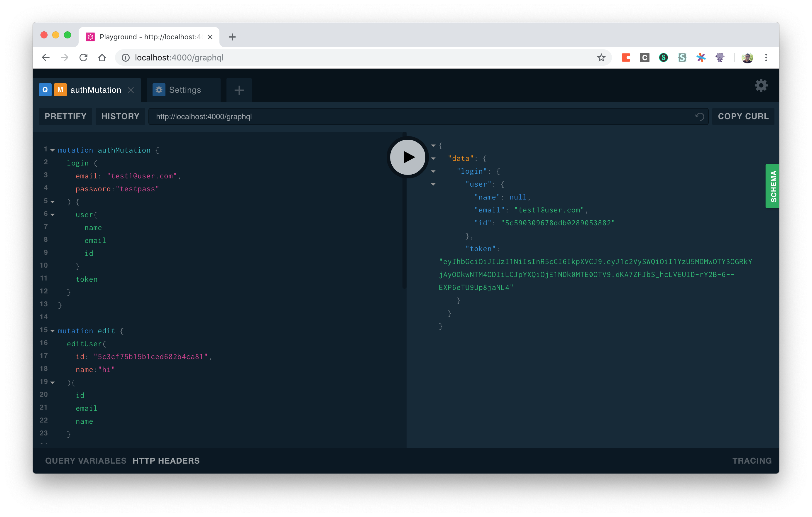Reload the browser page
Screen dimensions: 812x517
(x=83, y=58)
